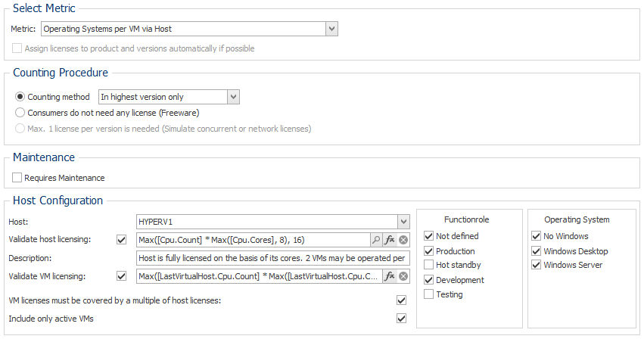The height and width of the screenshot is (339, 644).
Task: Open fx formula editor for VM licensing
Action: (x=390, y=276)
